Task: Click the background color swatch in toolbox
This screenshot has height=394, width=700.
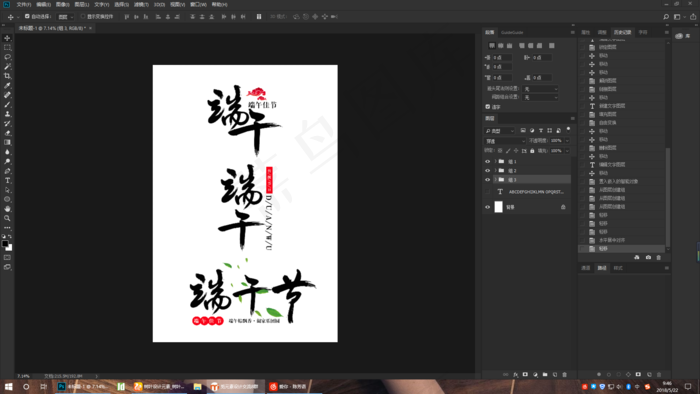Action: pyautogui.click(x=10, y=248)
